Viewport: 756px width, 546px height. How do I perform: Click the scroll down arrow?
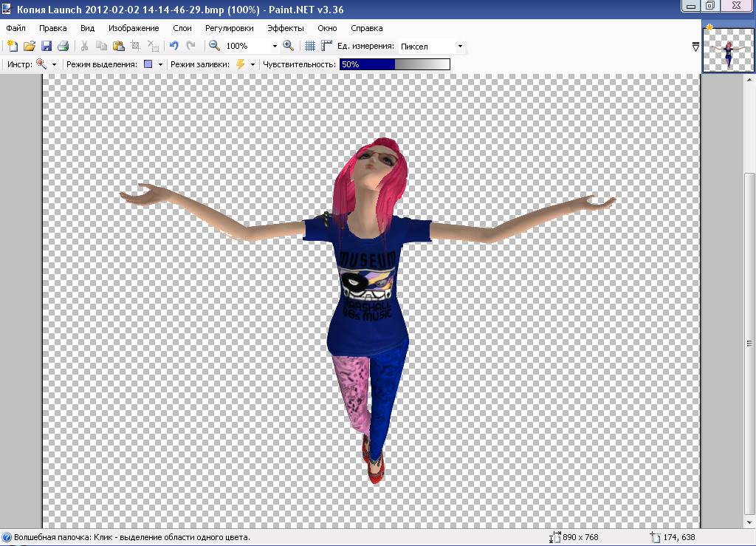tap(749, 522)
